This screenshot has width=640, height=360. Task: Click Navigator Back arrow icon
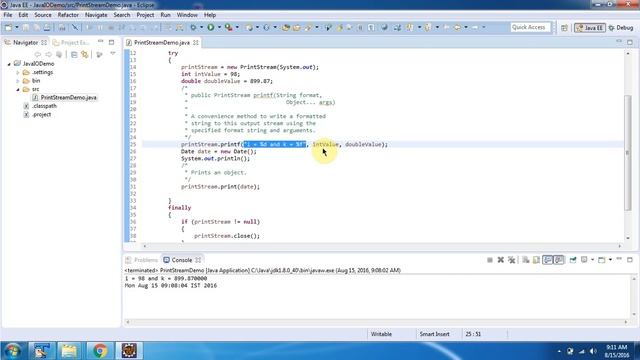[38, 54]
